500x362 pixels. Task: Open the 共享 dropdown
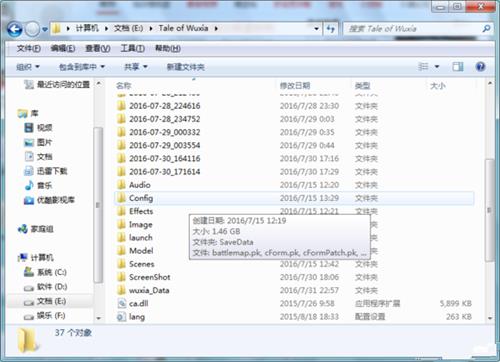point(135,67)
